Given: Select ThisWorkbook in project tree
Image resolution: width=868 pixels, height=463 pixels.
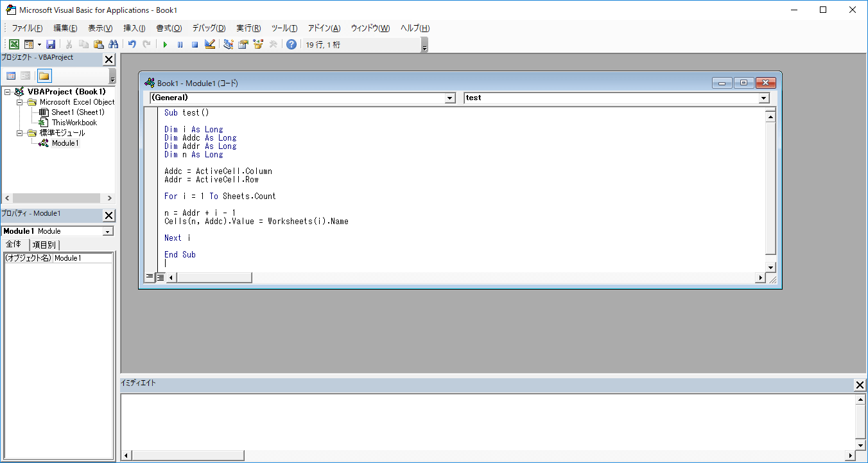Looking at the screenshot, I should (x=74, y=123).
